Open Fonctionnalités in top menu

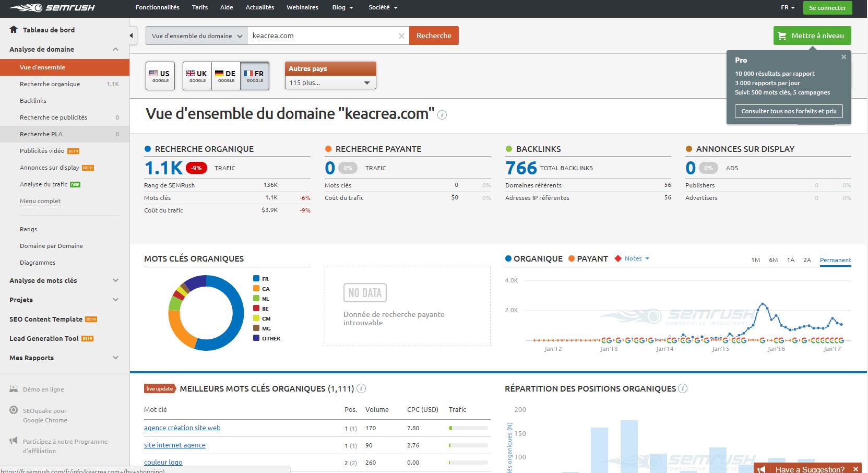pos(158,7)
